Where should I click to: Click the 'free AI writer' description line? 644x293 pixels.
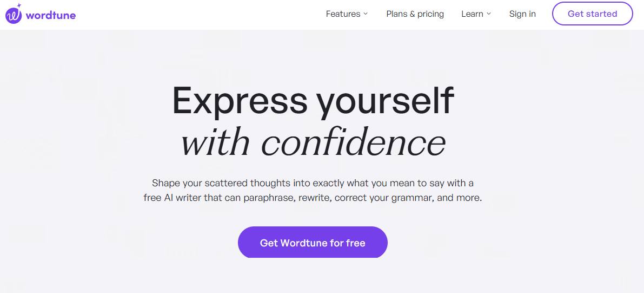[x=313, y=198]
